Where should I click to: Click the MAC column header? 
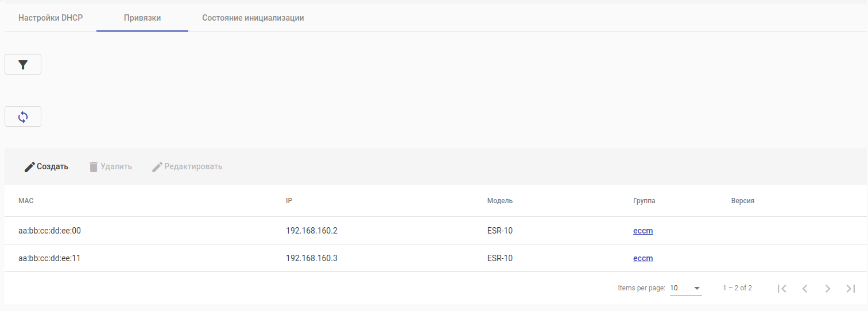(26, 201)
